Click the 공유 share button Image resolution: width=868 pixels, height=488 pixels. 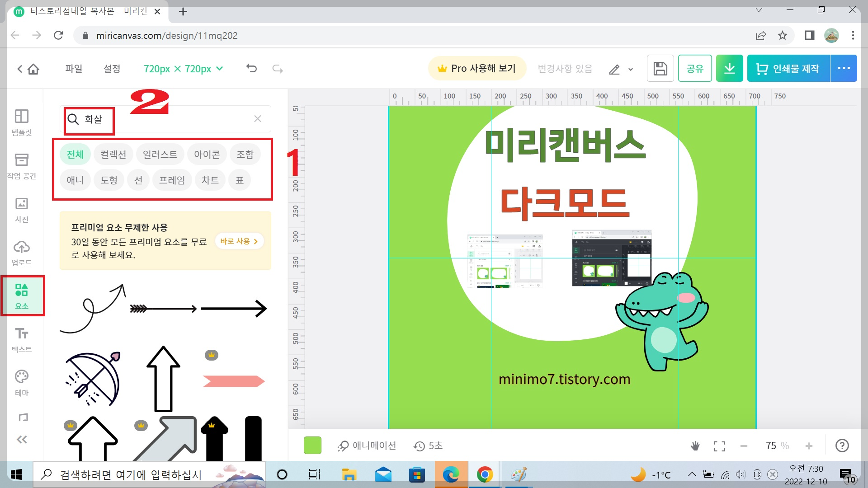[x=695, y=68]
